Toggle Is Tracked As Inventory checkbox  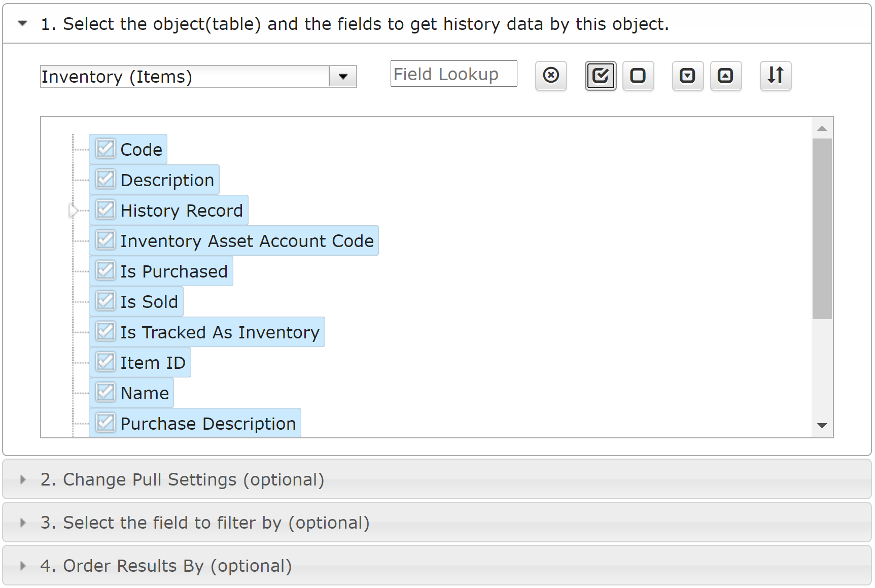106,331
